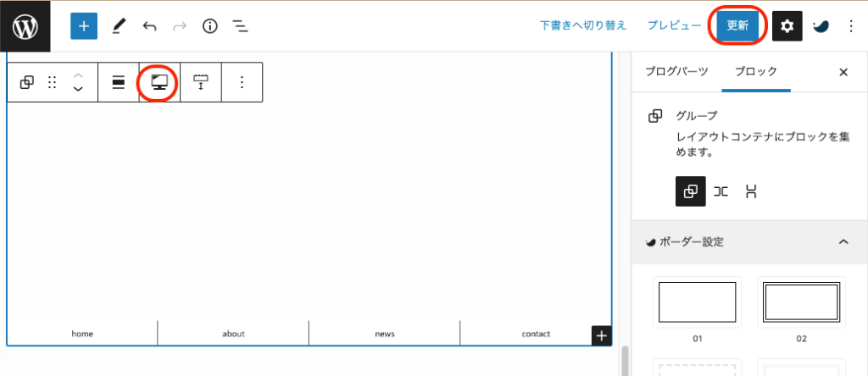Screen dimensions: 868x376
Task: Redo the last undone change
Action: 180,26
